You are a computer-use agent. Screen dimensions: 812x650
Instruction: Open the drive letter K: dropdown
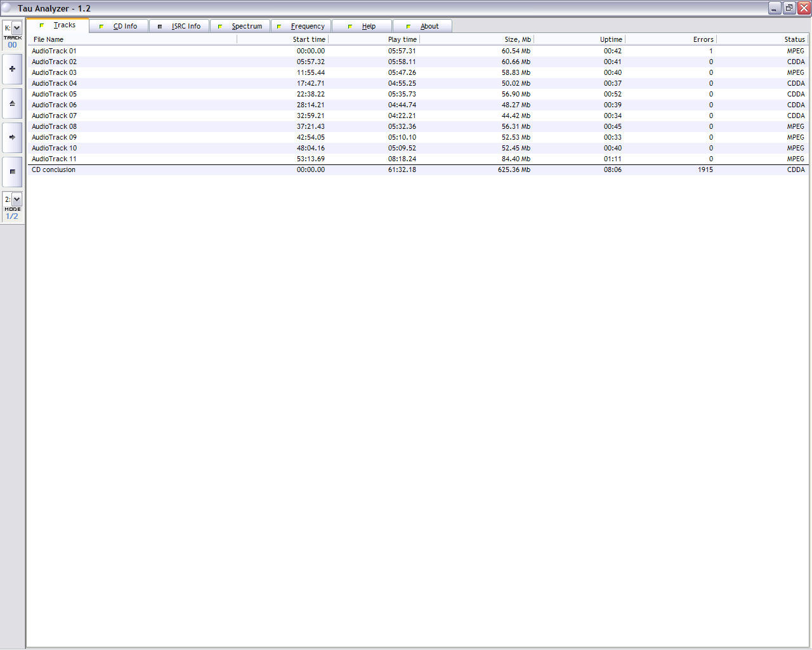click(17, 28)
